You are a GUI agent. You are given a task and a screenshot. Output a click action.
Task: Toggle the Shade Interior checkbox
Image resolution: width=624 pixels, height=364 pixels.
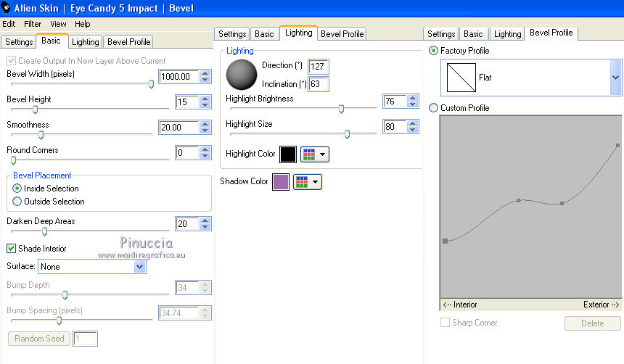coord(11,248)
